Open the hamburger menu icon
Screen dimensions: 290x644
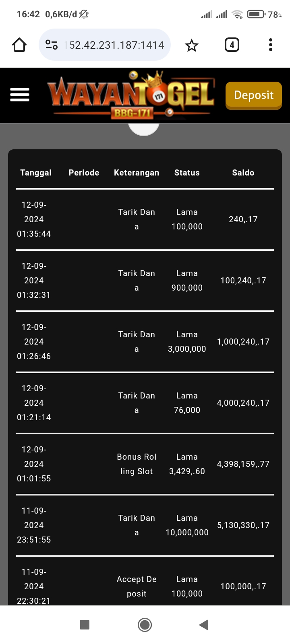pos(20,95)
